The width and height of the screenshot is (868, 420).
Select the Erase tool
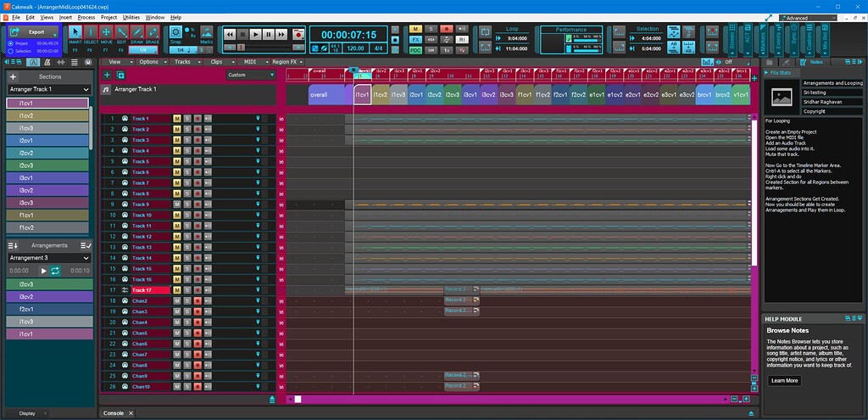[x=153, y=33]
